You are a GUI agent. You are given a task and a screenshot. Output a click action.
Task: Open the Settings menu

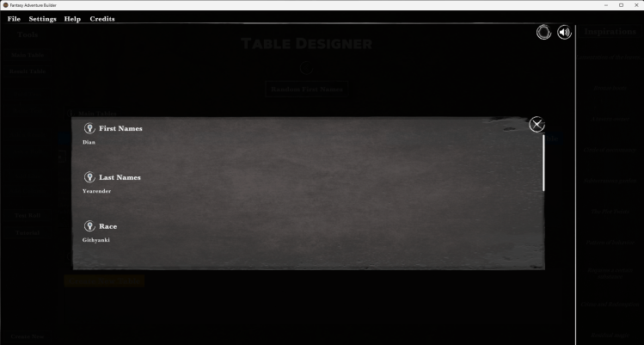pos(43,19)
